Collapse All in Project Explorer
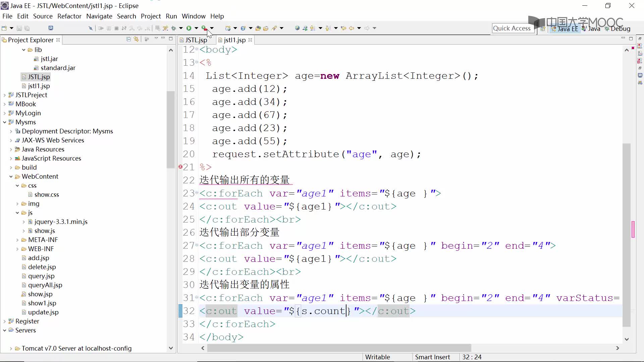The image size is (644, 362). (x=128, y=39)
